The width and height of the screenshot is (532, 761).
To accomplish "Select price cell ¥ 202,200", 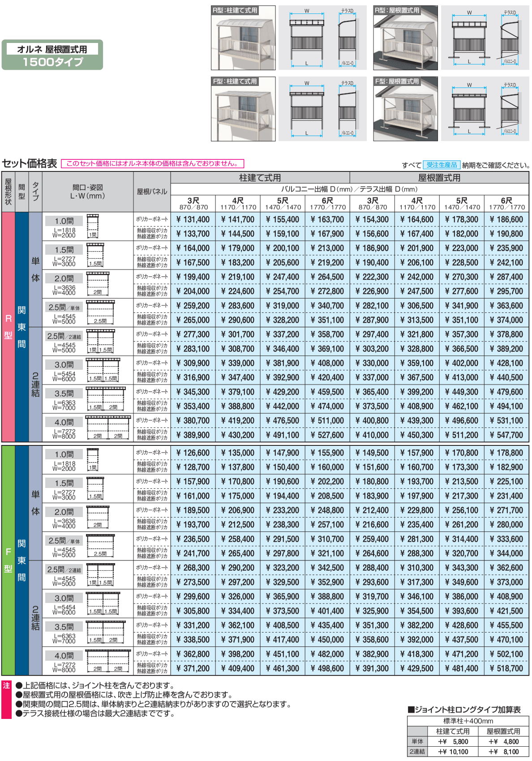I will click(x=327, y=481).
